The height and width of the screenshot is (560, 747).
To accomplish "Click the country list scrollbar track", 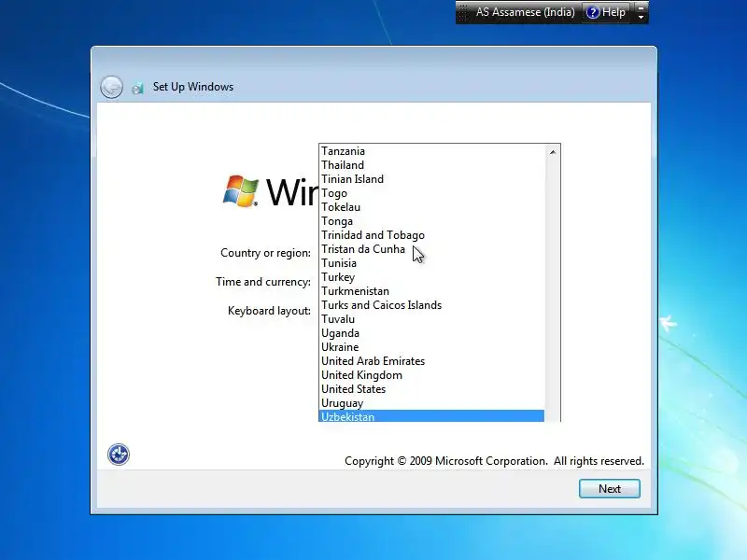I will coord(553,290).
